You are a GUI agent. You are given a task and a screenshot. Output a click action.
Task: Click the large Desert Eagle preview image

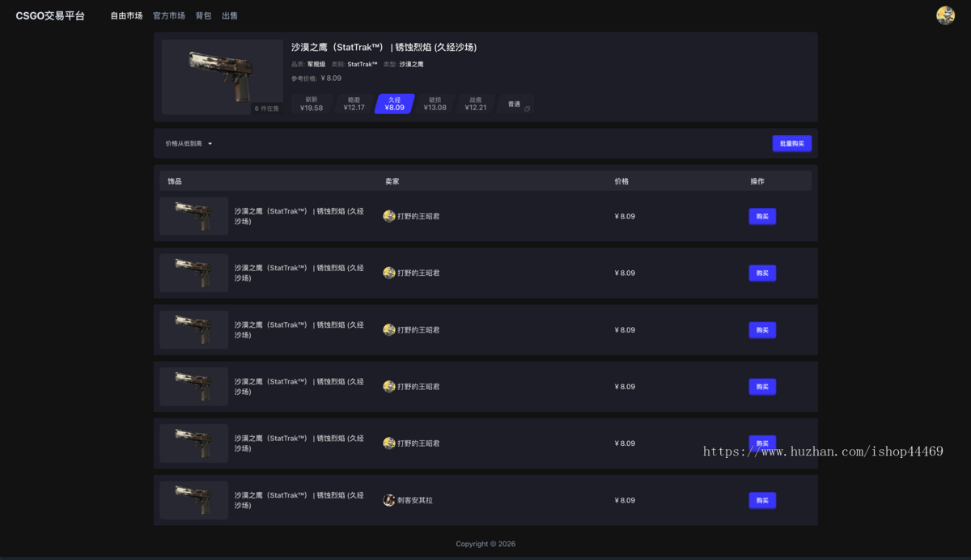click(221, 77)
